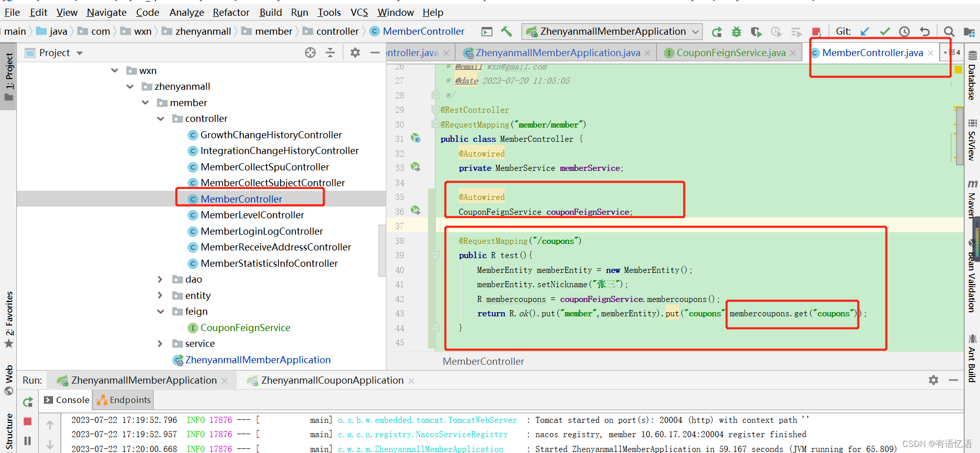Open Favorites side tool window
The height and width of the screenshot is (453, 980).
tap(9, 320)
